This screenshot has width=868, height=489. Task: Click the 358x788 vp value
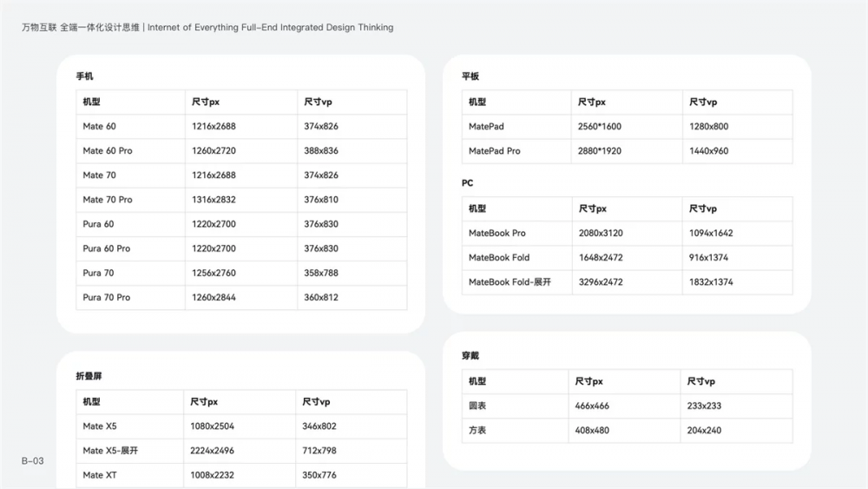pyautogui.click(x=321, y=273)
